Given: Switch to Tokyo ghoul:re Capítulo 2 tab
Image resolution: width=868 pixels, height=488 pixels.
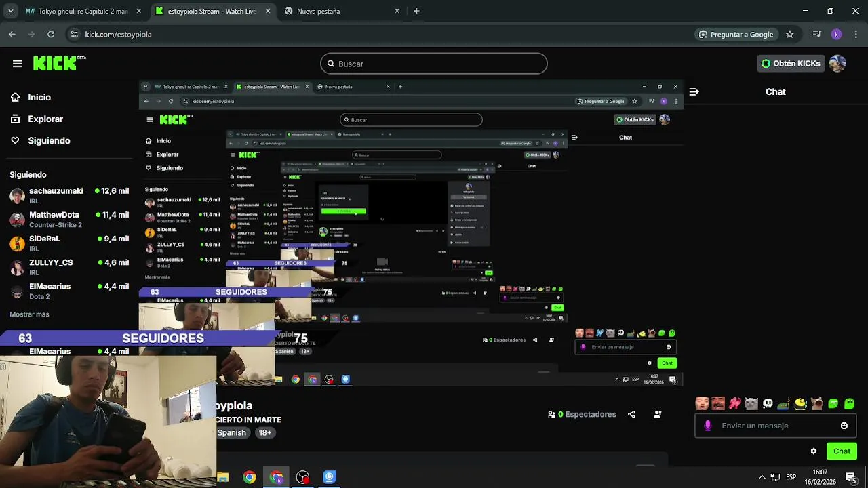Looking at the screenshot, I should [83, 11].
